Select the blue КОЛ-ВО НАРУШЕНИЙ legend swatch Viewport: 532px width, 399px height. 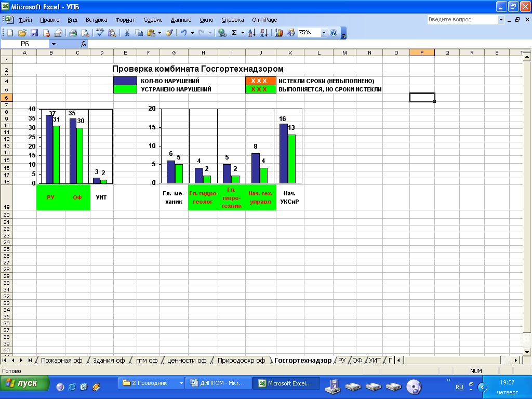point(125,81)
